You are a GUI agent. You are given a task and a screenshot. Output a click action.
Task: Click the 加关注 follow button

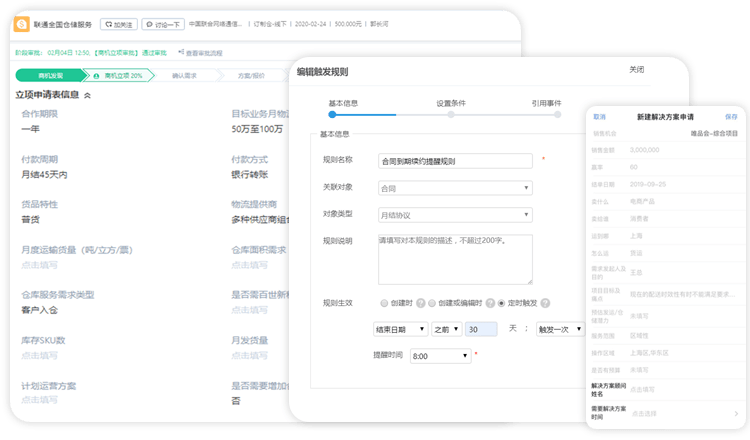(x=118, y=23)
